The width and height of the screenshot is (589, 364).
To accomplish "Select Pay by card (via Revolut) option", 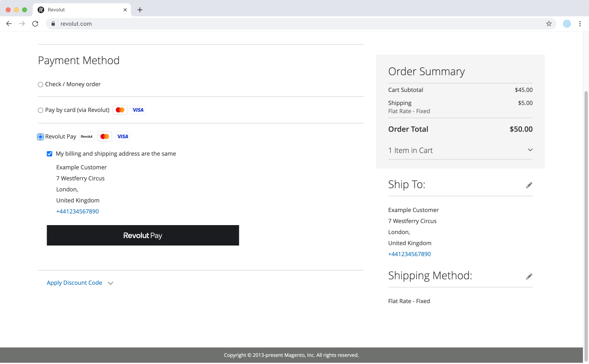I will pyautogui.click(x=40, y=110).
